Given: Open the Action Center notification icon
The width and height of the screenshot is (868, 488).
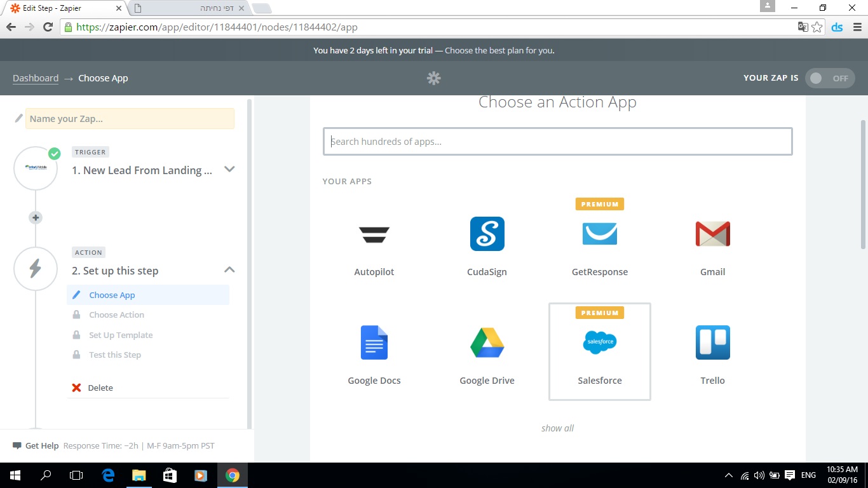Looking at the screenshot, I should pyautogui.click(x=790, y=475).
